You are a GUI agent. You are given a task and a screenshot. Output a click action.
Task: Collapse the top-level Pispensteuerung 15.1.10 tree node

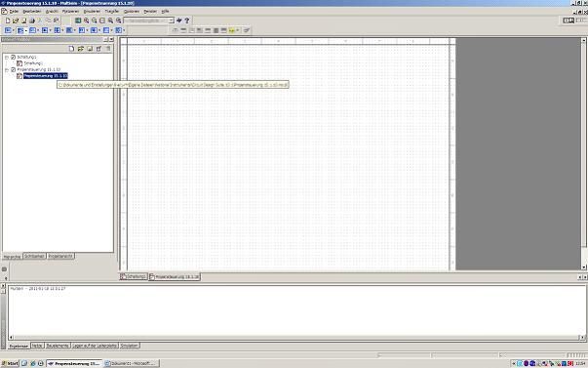pyautogui.click(x=7, y=70)
